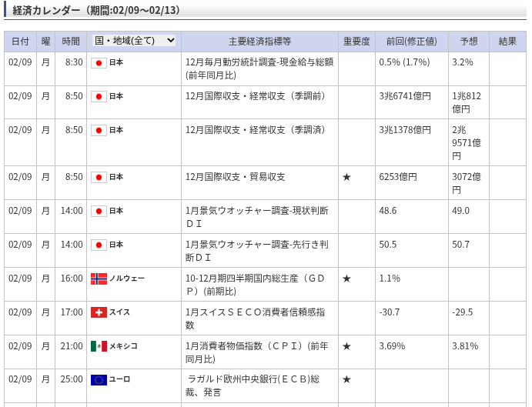Viewport: 532px width, 407px height.
Task: Click the Mexico flag icon
Action: [x=99, y=346]
